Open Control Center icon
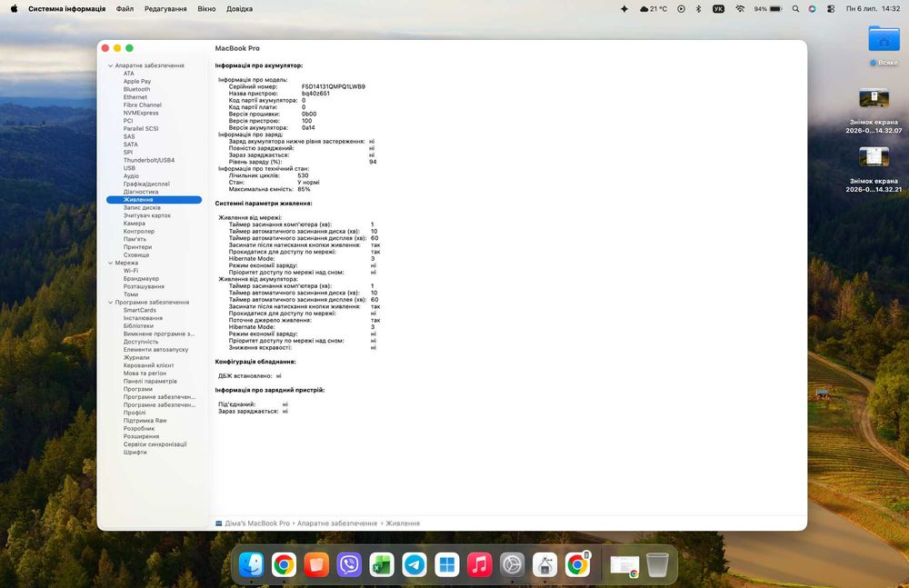 pos(831,9)
